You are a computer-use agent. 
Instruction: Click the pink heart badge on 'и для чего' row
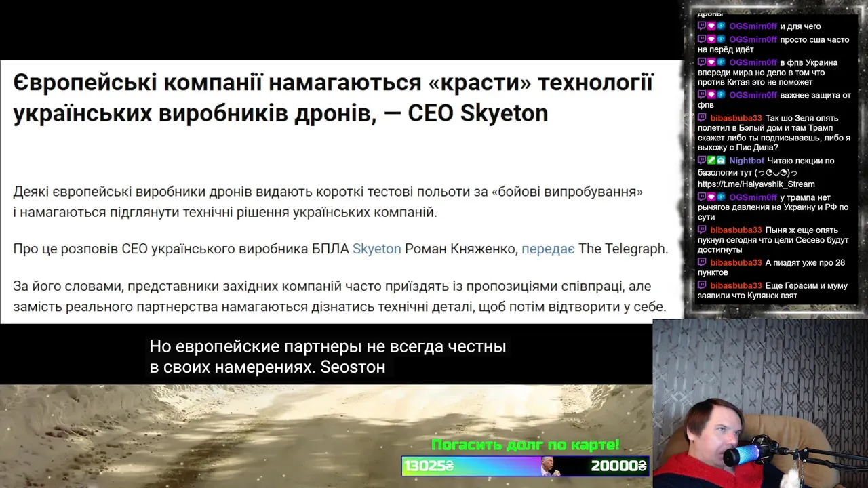711,26
